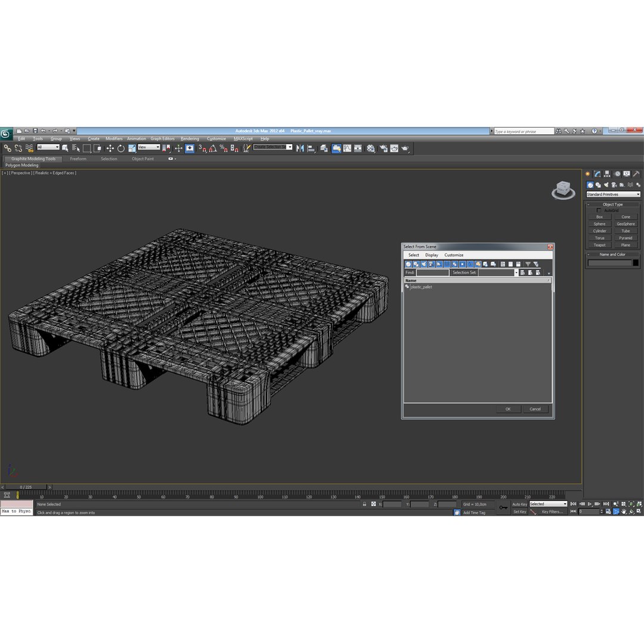Open the Graph Editors menu
The image size is (644, 644).
coord(162,139)
